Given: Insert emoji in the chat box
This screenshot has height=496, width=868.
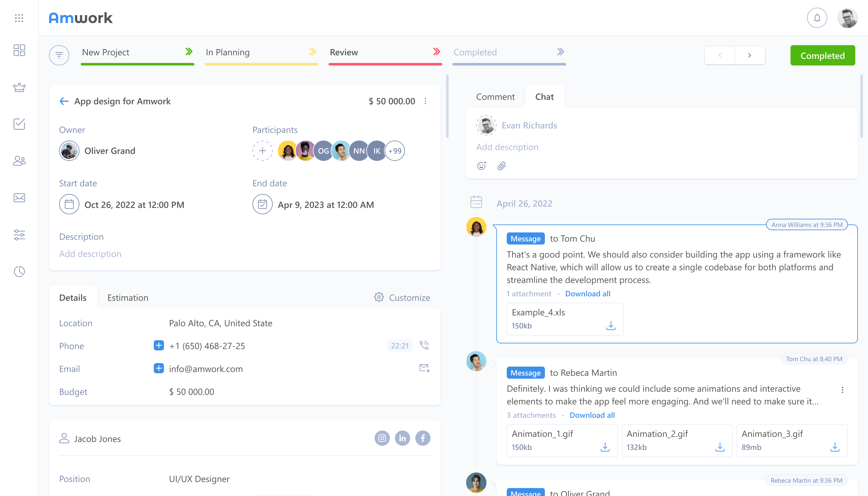Looking at the screenshot, I should pos(482,166).
